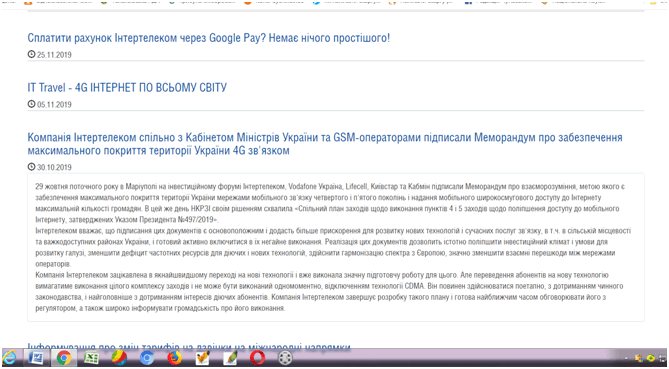The height and width of the screenshot is (369, 669).
Task: Open the orange pencil app taskbar icon
Action: (202, 357)
